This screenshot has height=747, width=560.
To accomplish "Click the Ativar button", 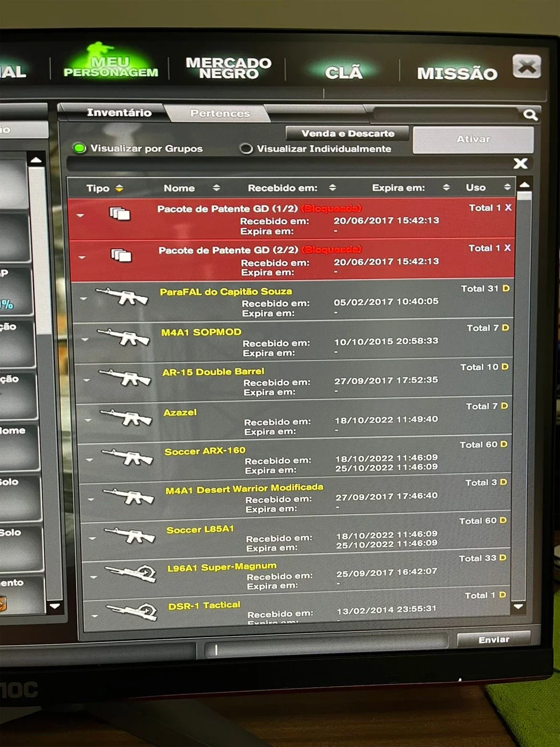I will (473, 139).
